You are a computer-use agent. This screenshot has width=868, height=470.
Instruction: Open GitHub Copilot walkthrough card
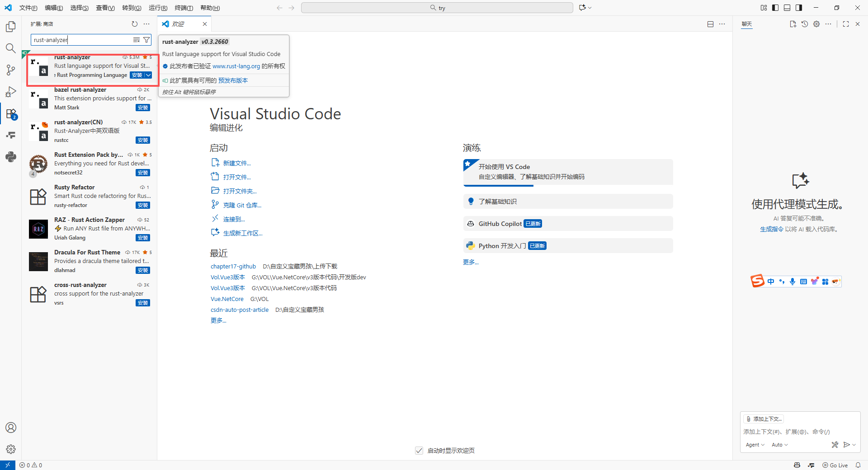[x=568, y=224]
